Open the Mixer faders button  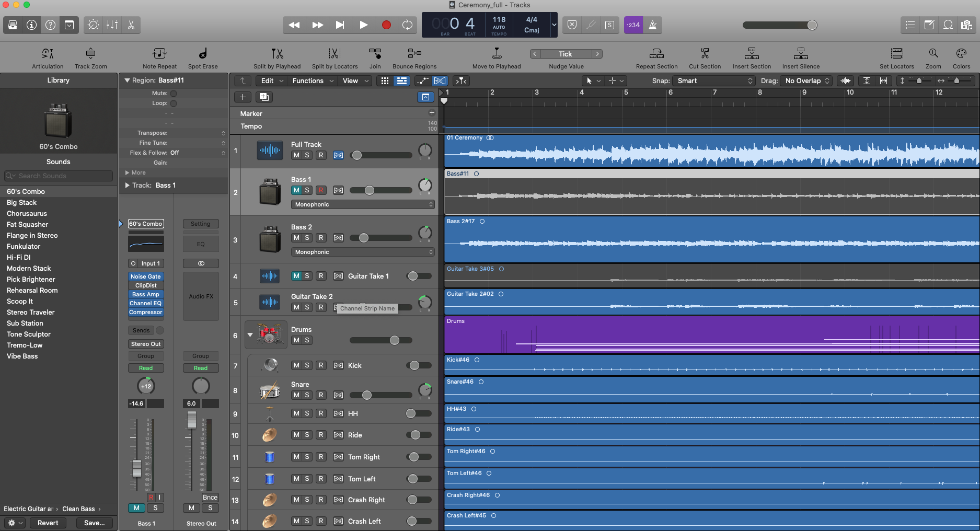(x=112, y=25)
